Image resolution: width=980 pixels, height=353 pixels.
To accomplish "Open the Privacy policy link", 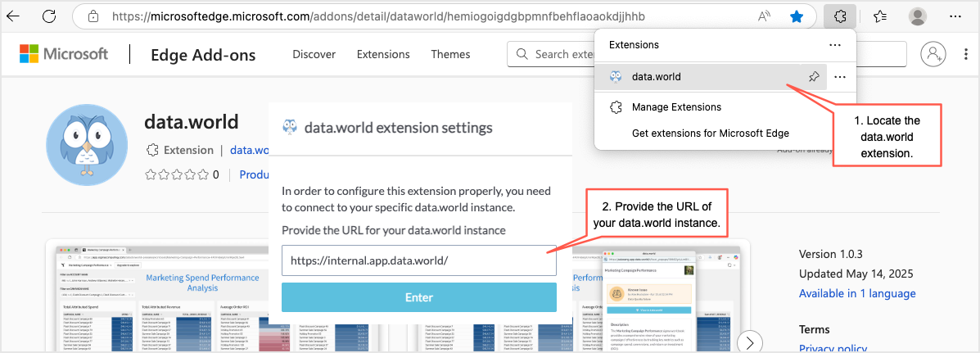I will (x=833, y=348).
